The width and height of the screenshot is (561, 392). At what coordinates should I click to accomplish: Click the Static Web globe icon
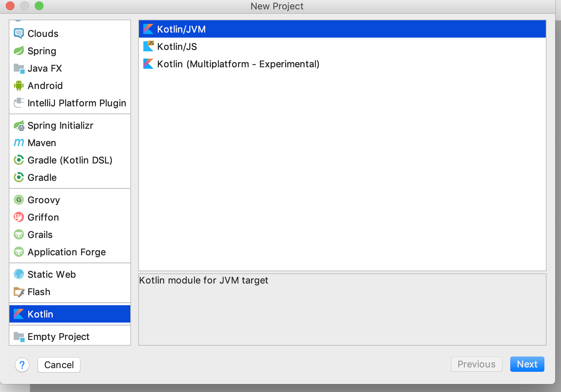(19, 274)
